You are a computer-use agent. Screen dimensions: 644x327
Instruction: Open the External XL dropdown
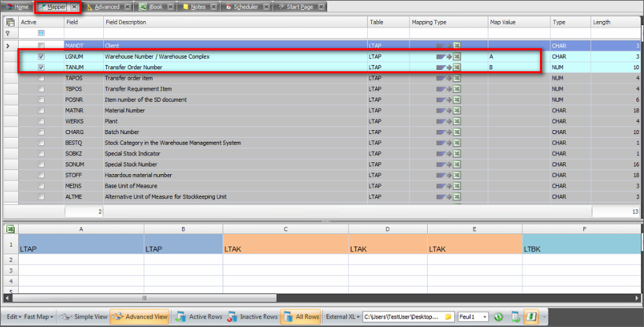[x=343, y=317]
